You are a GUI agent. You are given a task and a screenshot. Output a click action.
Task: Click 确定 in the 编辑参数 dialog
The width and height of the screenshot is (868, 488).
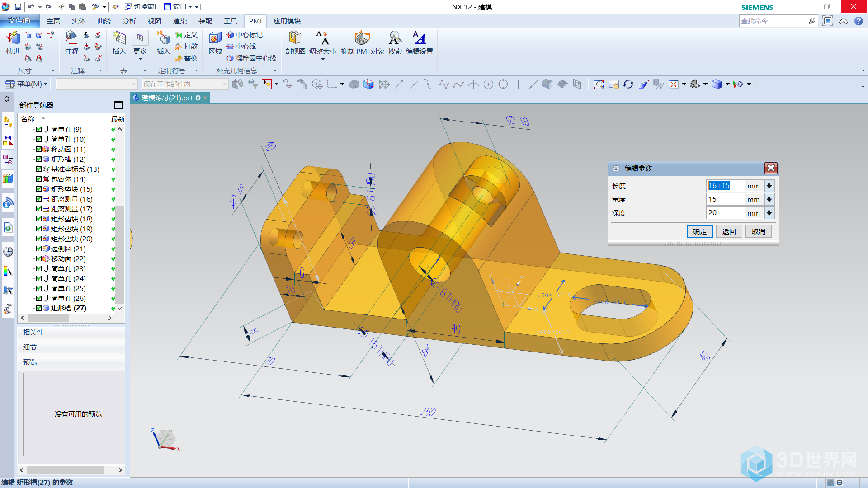click(x=700, y=231)
